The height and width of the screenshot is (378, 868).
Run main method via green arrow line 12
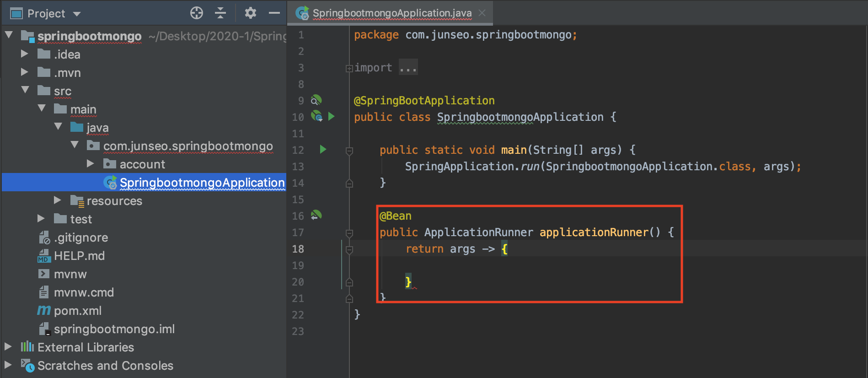pos(323,149)
